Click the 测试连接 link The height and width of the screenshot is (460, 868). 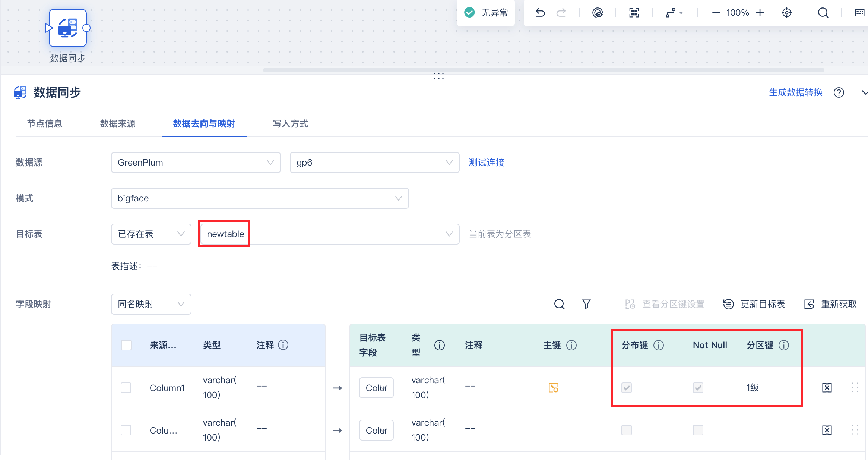tap(486, 163)
